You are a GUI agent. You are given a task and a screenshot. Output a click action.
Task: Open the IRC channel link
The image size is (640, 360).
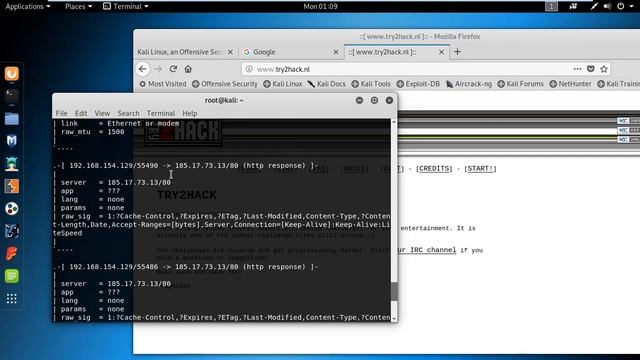[427, 250]
